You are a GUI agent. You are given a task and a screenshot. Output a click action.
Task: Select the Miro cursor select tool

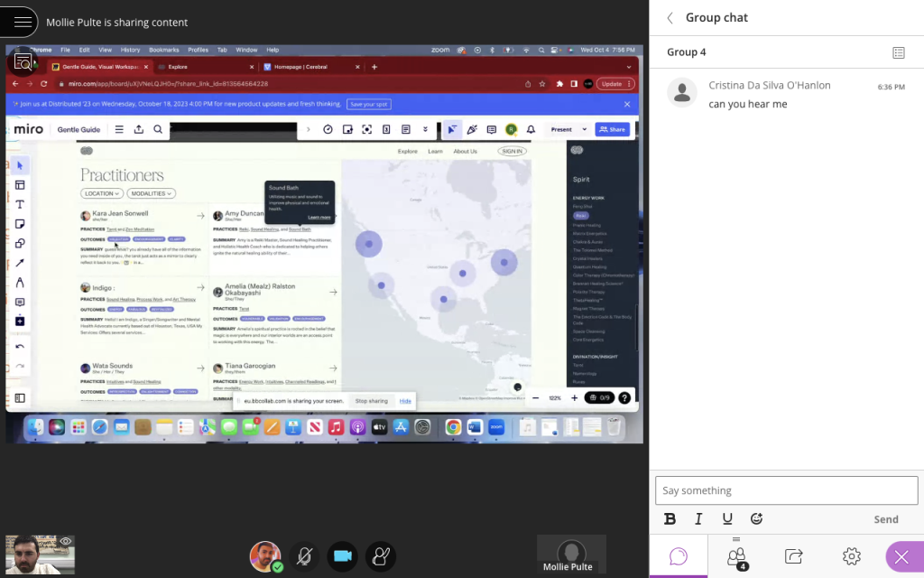[x=20, y=166]
